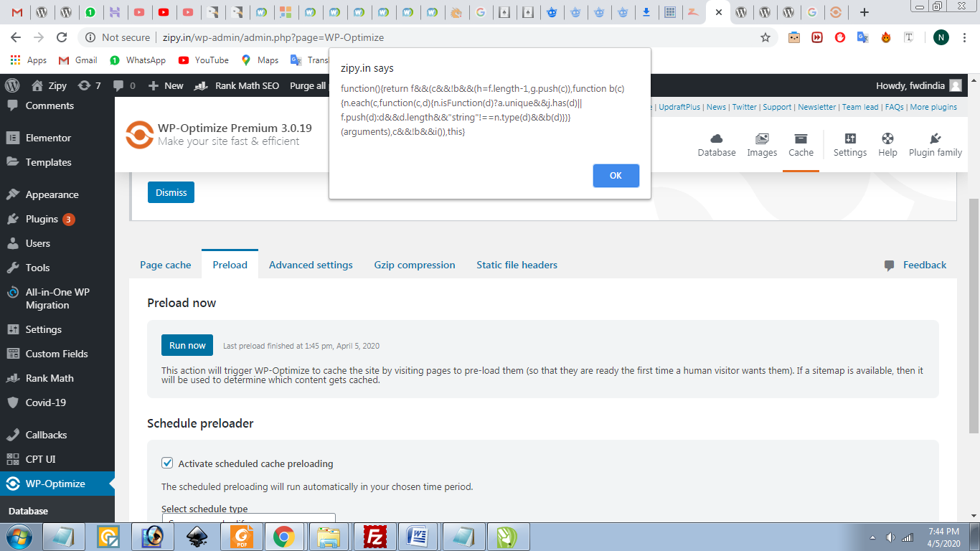Open new browser tab with plus button
Viewport: 980px width, 551px height.
(x=864, y=12)
